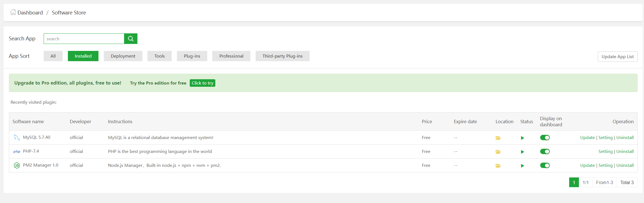Click the 'Click to try' Pro button

pos(202,83)
